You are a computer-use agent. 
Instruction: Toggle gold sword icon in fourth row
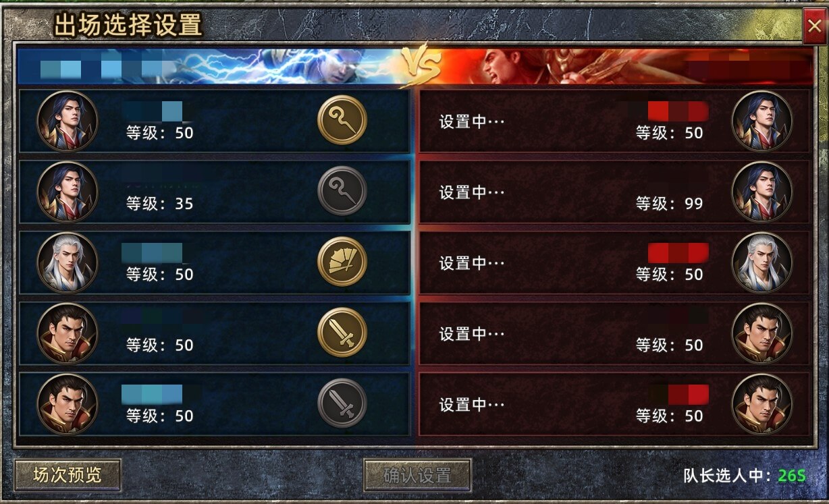342,333
